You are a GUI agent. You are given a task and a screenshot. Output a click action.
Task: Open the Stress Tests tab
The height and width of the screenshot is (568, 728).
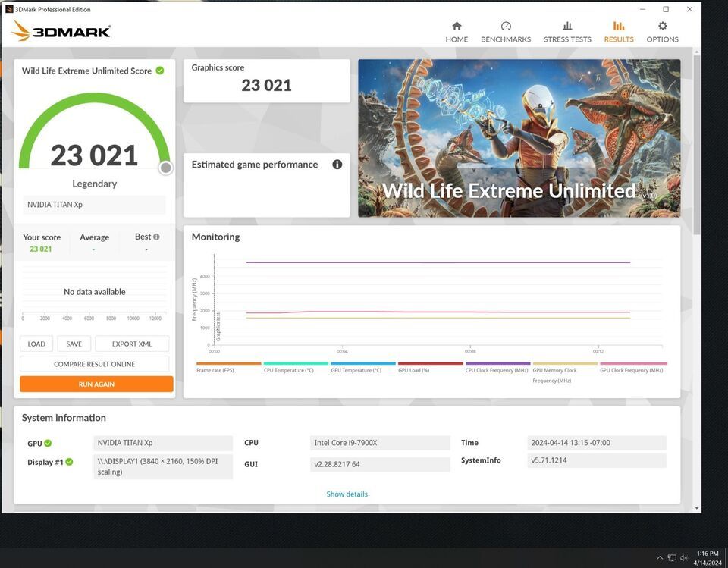[x=567, y=32]
